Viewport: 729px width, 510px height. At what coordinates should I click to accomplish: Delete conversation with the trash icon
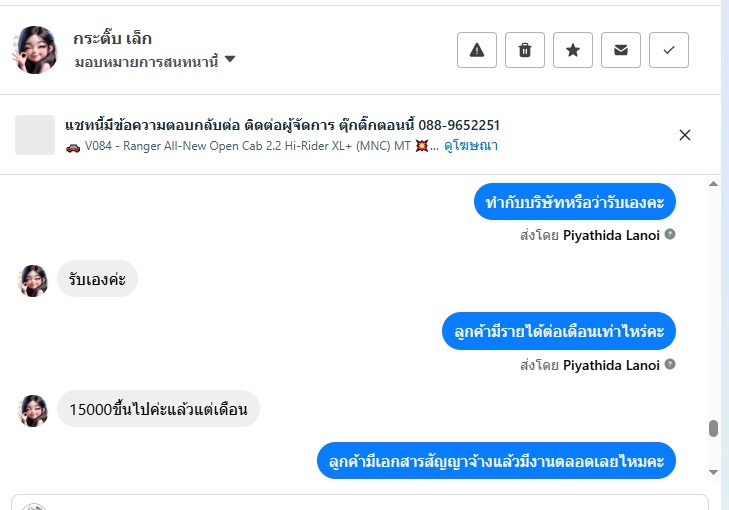click(525, 51)
